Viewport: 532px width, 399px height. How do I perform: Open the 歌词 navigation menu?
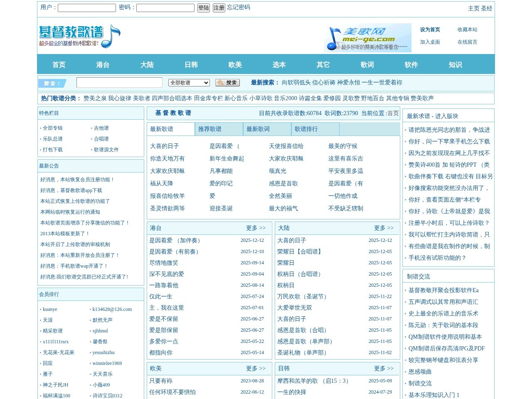click(x=367, y=64)
